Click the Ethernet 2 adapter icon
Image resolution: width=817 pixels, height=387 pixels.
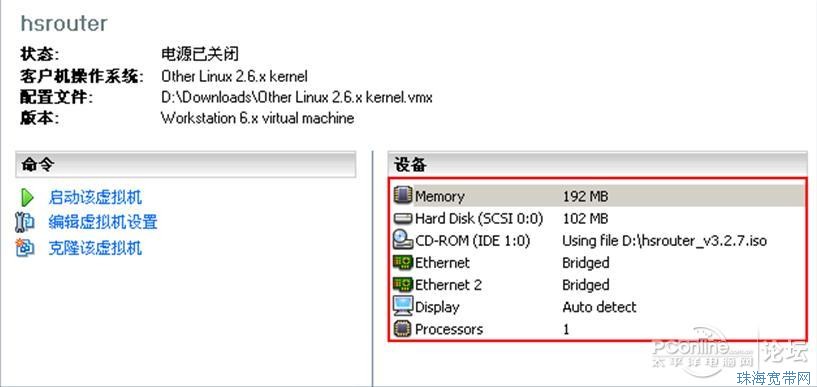tap(403, 284)
